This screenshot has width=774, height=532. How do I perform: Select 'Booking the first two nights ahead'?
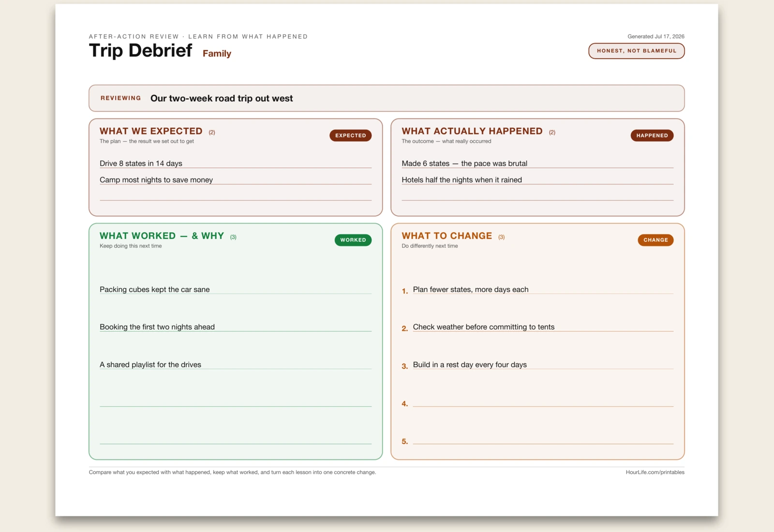(236, 327)
